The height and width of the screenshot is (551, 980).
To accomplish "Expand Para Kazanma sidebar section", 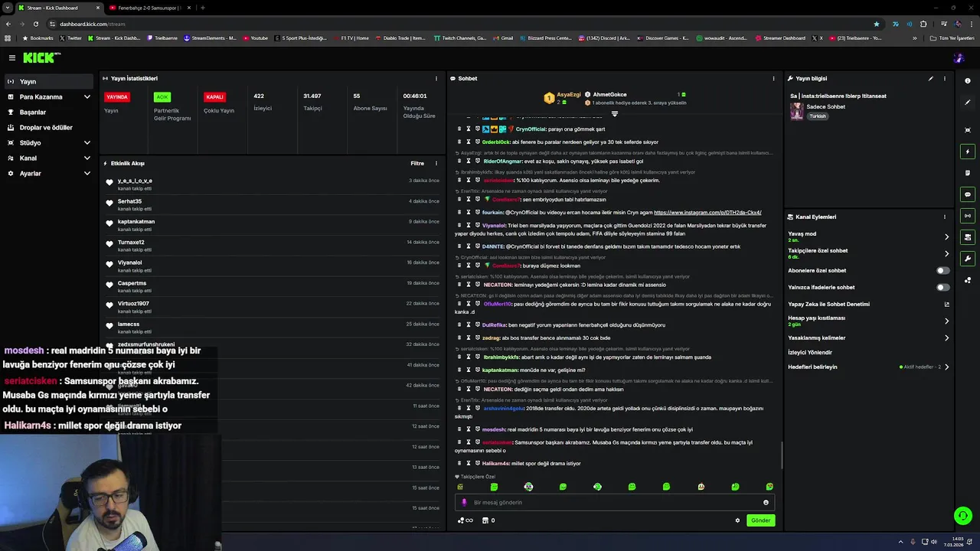I will tap(87, 97).
